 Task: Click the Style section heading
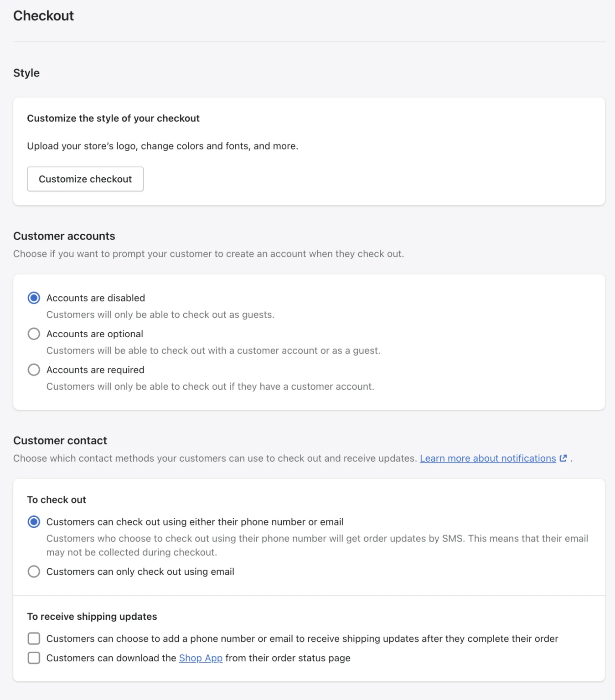tap(26, 72)
